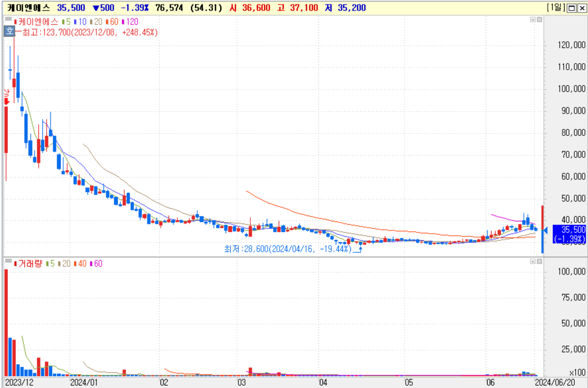
Task: Select the 40-day volume average legend
Action: coord(81,264)
